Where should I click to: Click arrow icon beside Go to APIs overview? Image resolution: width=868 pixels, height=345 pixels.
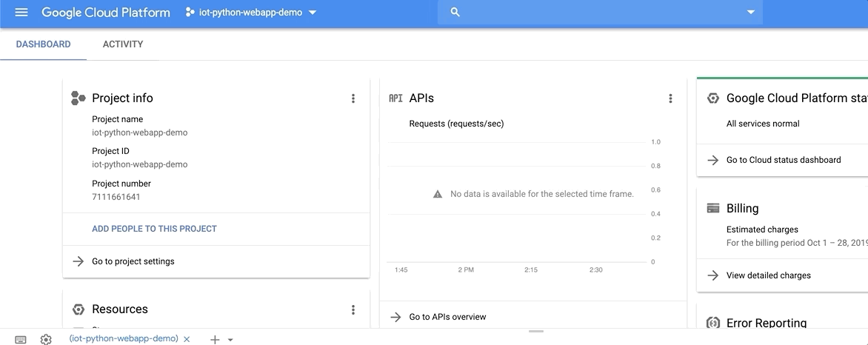tap(395, 317)
